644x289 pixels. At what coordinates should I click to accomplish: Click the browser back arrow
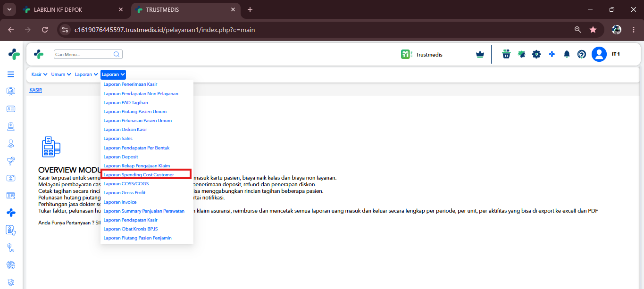(11, 29)
